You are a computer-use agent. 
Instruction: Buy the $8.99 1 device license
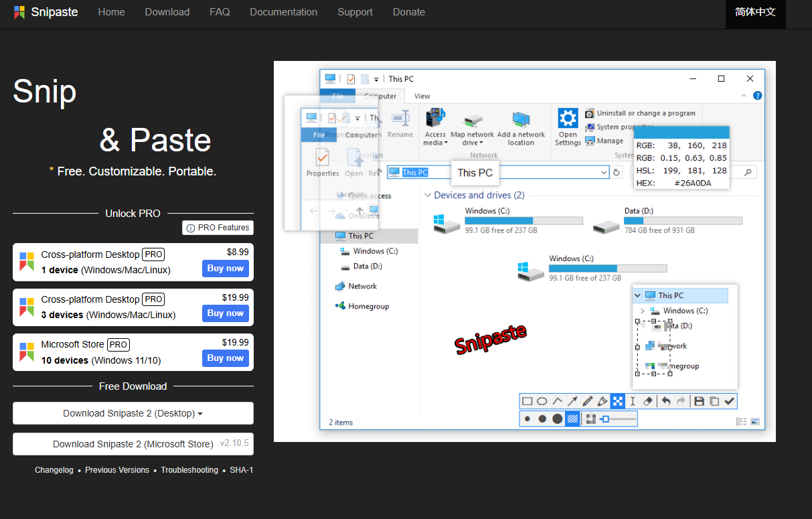click(226, 269)
